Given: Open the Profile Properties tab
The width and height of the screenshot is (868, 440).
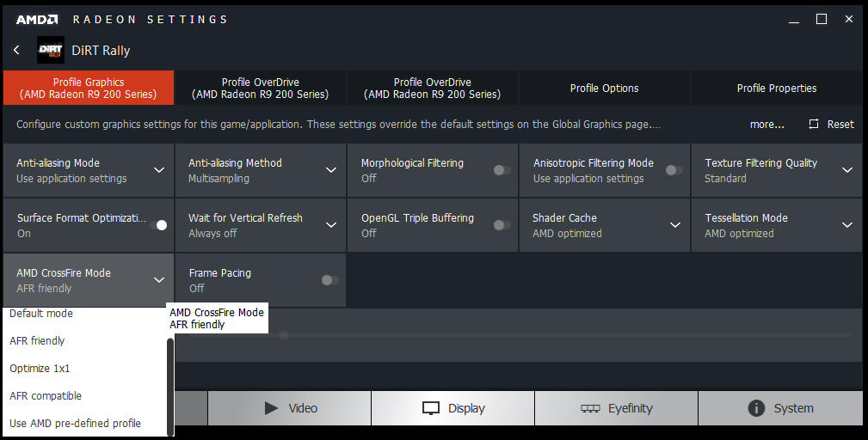Looking at the screenshot, I should click(x=776, y=88).
